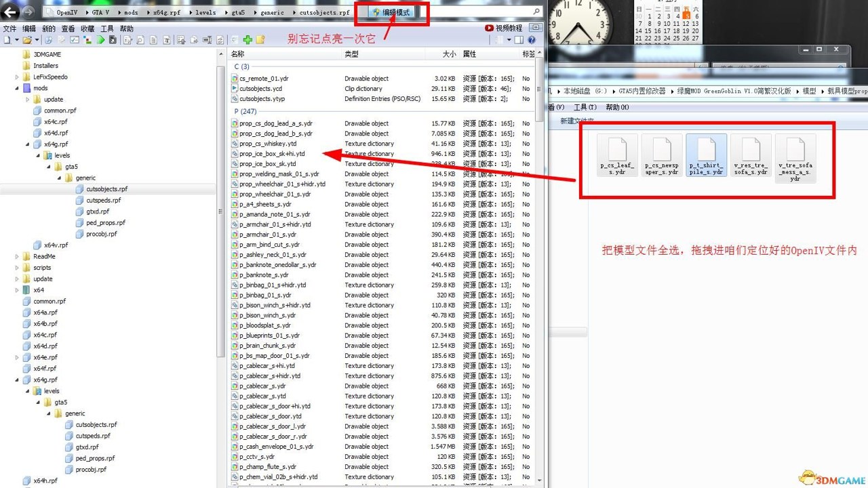Click the search magnifier in address bar
Screen dimensions: 868x488
tap(536, 12)
